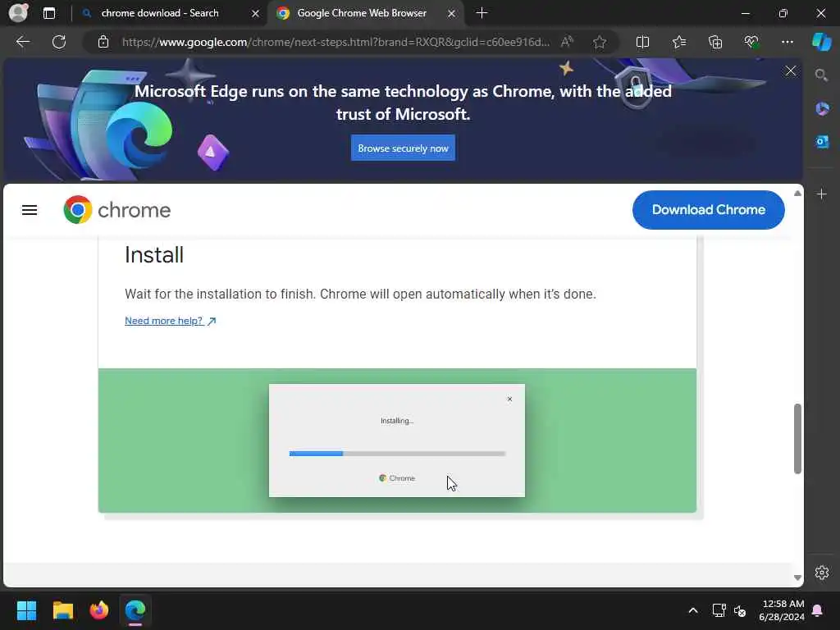The width and height of the screenshot is (840, 630).
Task: Click the Chrome logo
Action: coord(116,210)
